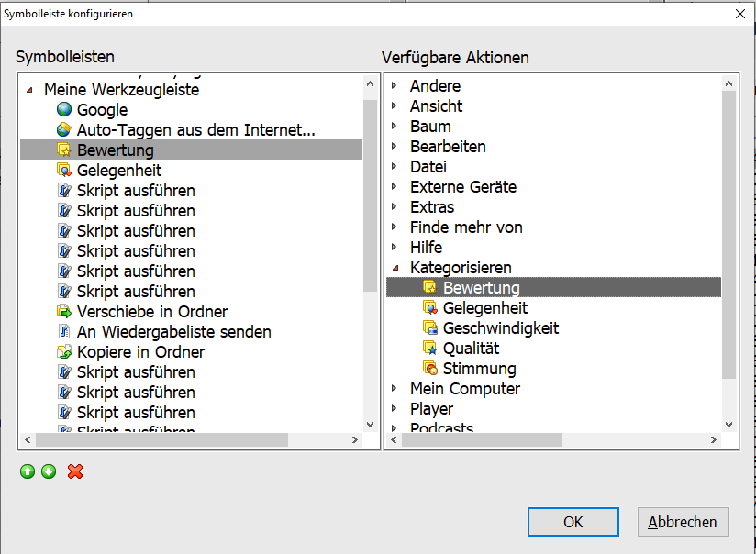Click the green move-down arrow icon
Image resolution: width=756 pixels, height=554 pixels.
tap(49, 471)
